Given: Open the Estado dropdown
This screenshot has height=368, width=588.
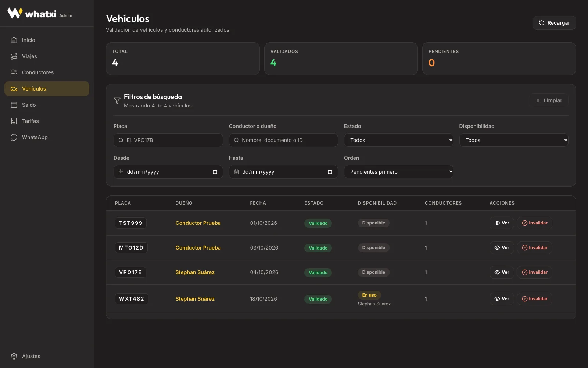Looking at the screenshot, I should [398, 140].
